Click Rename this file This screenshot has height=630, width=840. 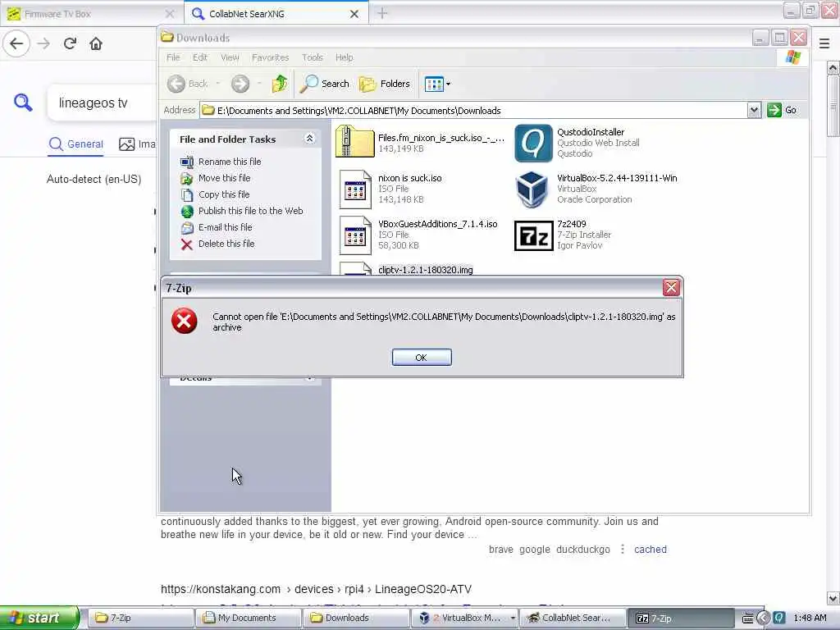(230, 162)
